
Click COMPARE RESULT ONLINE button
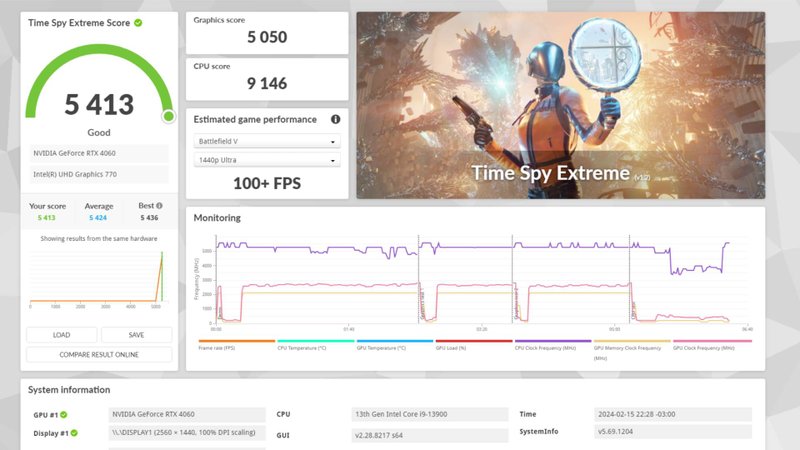[x=99, y=355]
